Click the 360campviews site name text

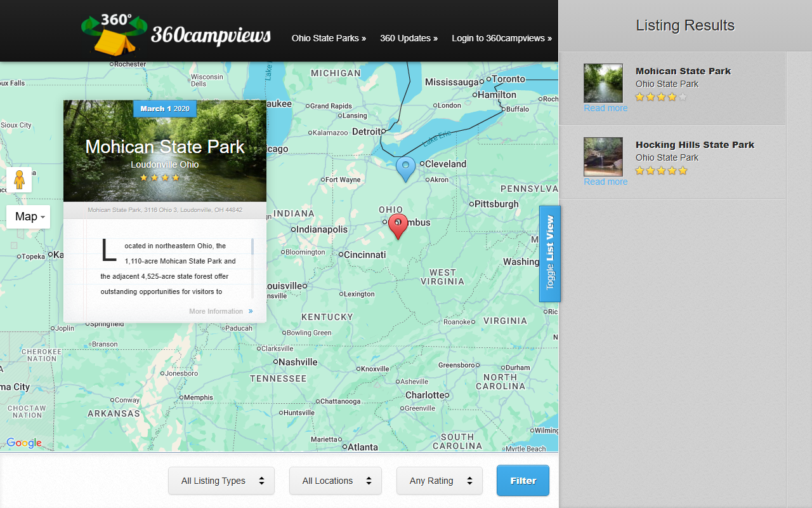pyautogui.click(x=211, y=36)
